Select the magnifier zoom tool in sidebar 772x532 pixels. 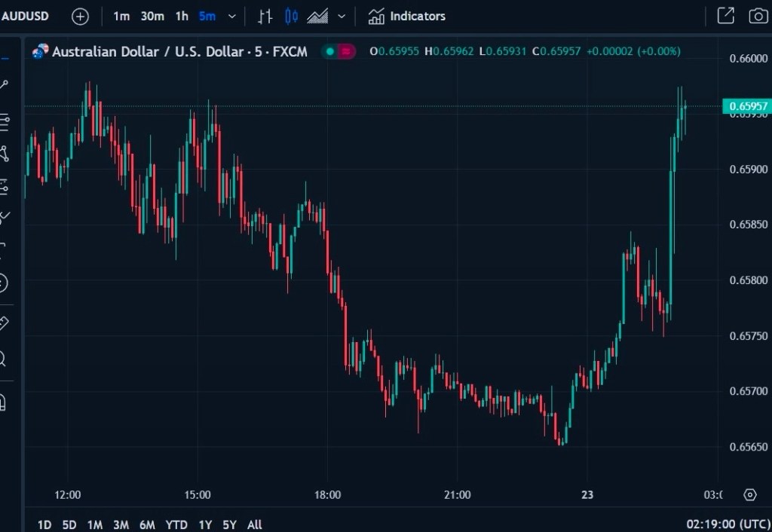click(4, 359)
